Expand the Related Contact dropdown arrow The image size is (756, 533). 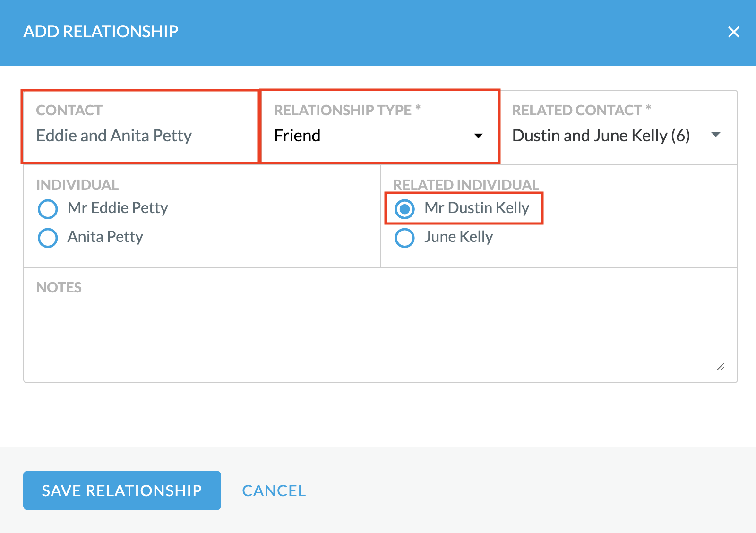click(716, 135)
